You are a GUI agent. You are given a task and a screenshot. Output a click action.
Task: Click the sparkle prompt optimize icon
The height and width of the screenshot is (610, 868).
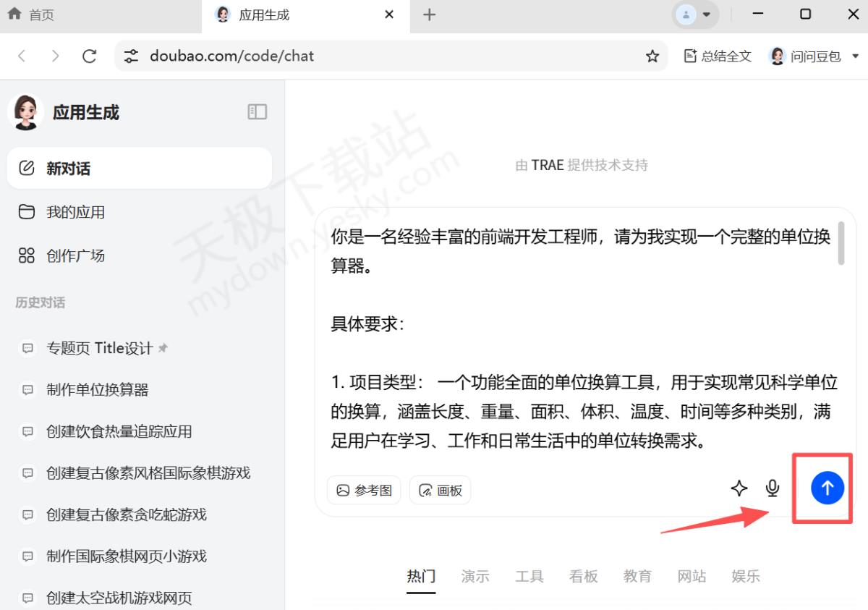click(x=739, y=488)
